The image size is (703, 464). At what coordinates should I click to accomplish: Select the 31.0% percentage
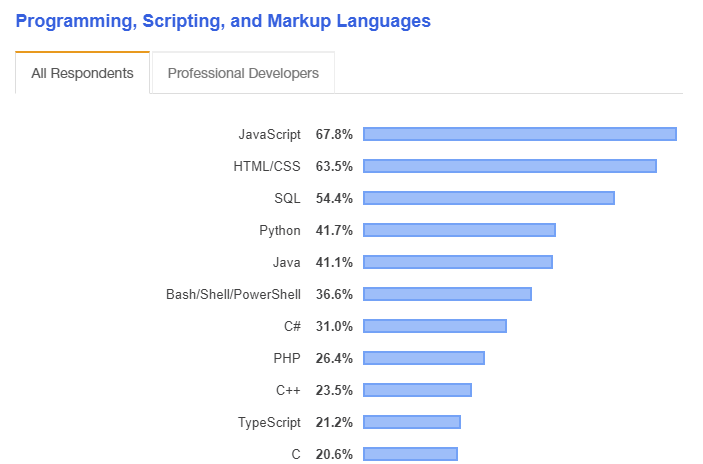334,326
